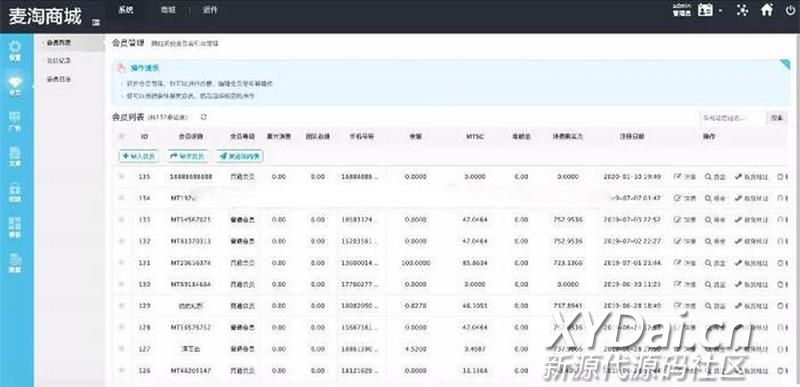Open the admin account dropdown arrow
The height and width of the screenshot is (387, 800).
pos(720,11)
